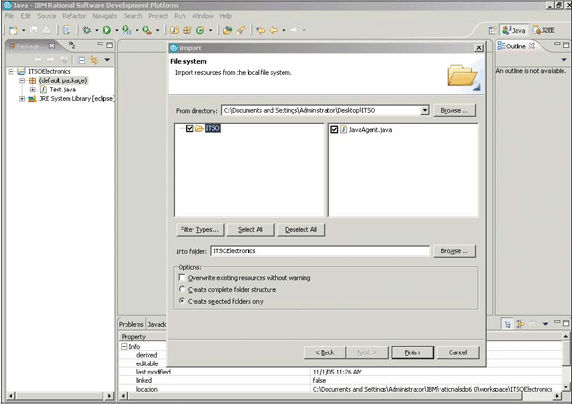The height and width of the screenshot is (404, 572).
Task: Click Show Categories icon in Properties view
Action: [x=507, y=324]
